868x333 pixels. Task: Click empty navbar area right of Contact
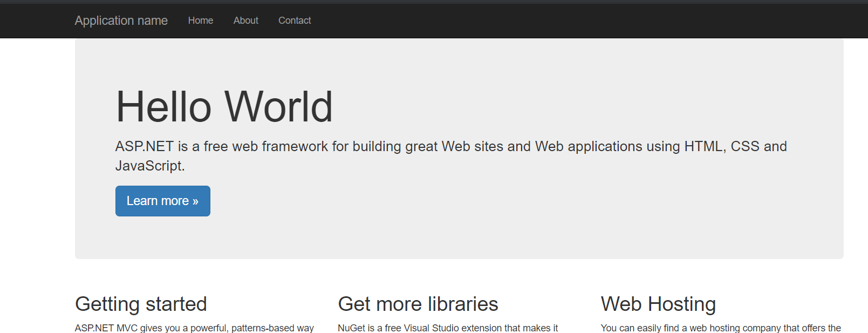coord(539,21)
